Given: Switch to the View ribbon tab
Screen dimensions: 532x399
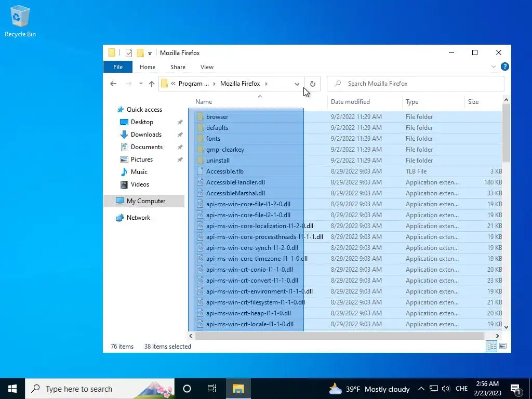Looking at the screenshot, I should pyautogui.click(x=207, y=67).
